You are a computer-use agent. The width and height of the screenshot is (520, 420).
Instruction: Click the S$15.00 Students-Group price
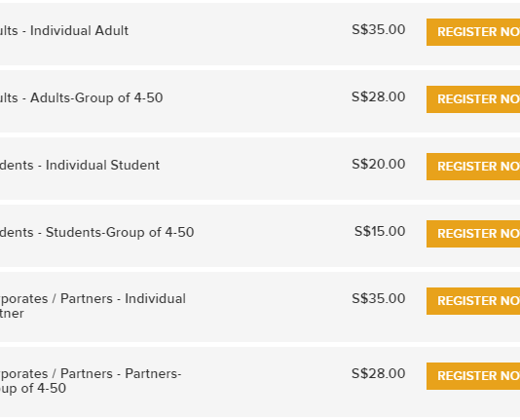[380, 231]
